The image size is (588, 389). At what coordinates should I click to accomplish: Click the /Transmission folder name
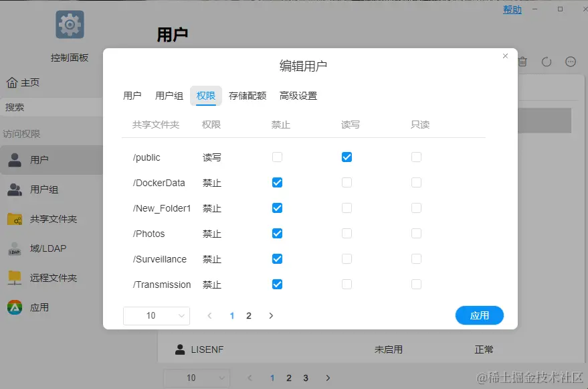(162, 285)
